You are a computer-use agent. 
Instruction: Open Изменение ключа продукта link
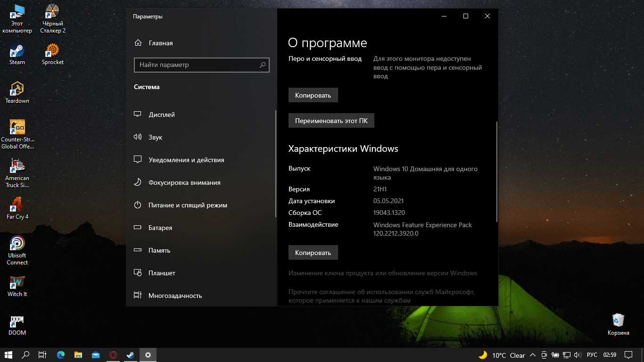pos(383,273)
